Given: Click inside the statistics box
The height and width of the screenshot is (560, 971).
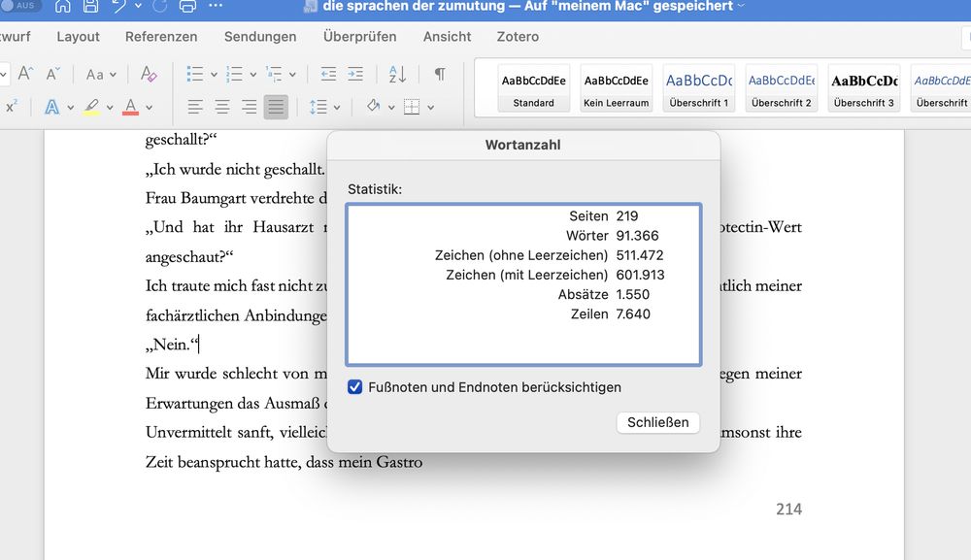Looking at the screenshot, I should (524, 281).
